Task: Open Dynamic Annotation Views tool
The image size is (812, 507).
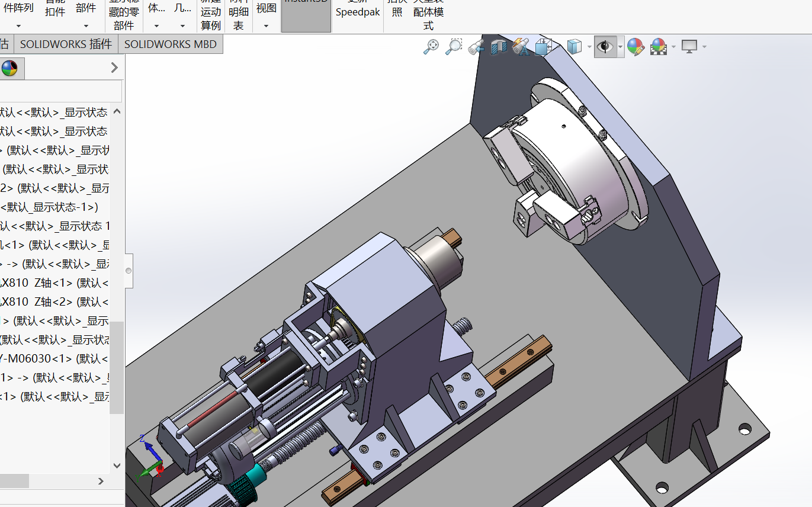Action: pos(521,47)
